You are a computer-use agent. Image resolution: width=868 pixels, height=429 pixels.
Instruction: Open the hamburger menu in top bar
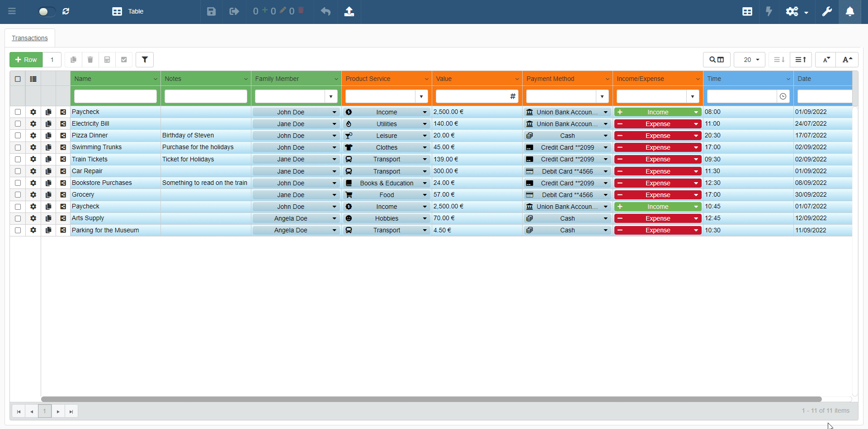12,11
